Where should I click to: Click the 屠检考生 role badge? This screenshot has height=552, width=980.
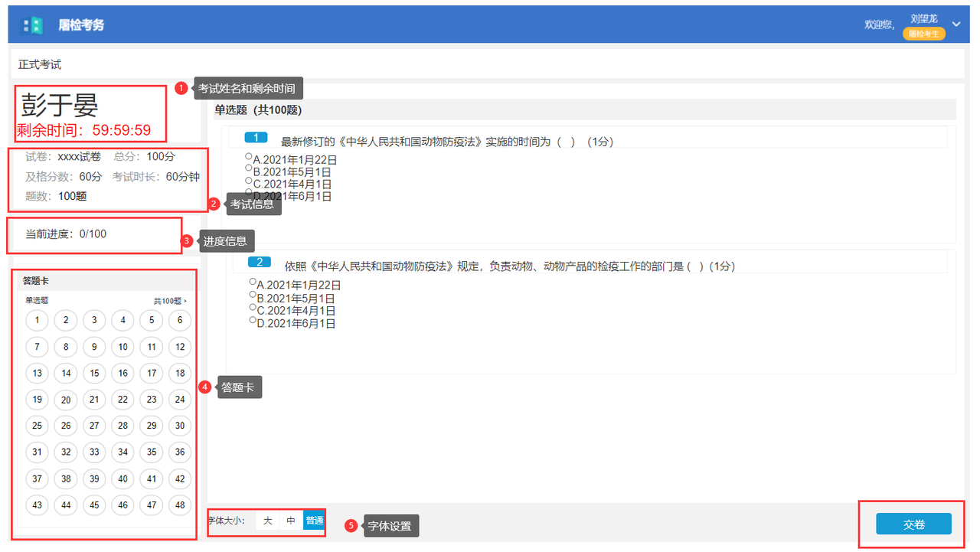[x=923, y=34]
